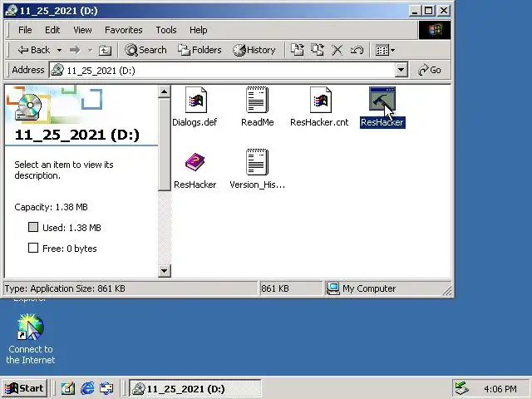Maximize the 11_25_2021 (D:) window
The height and width of the screenshot is (399, 532).
429,11
